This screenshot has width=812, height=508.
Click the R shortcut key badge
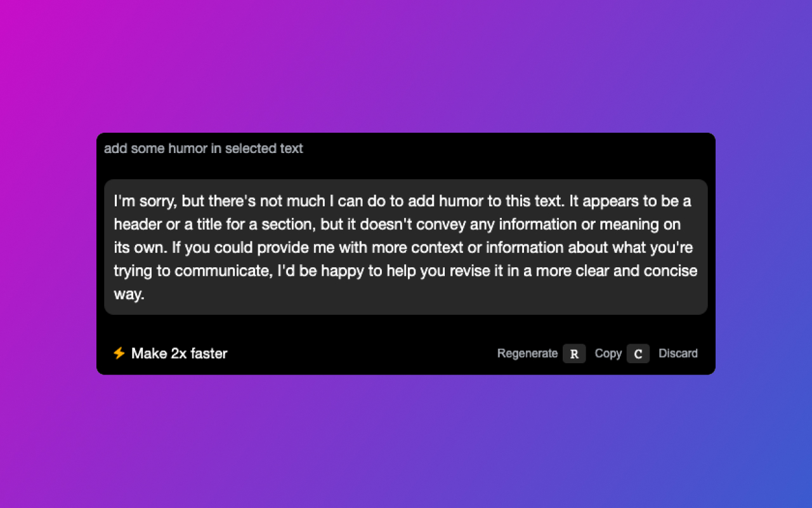pos(574,354)
